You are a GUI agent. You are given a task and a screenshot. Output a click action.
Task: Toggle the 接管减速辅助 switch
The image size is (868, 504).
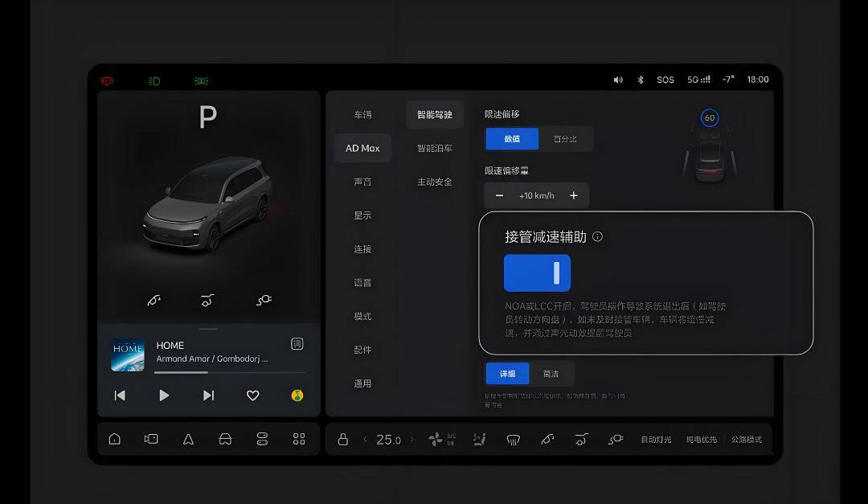(x=537, y=273)
